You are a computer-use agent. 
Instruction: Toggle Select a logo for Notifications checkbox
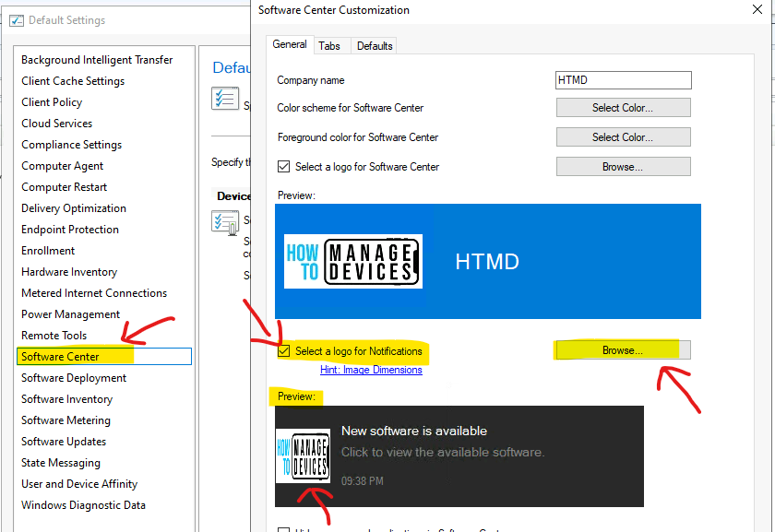pyautogui.click(x=284, y=350)
